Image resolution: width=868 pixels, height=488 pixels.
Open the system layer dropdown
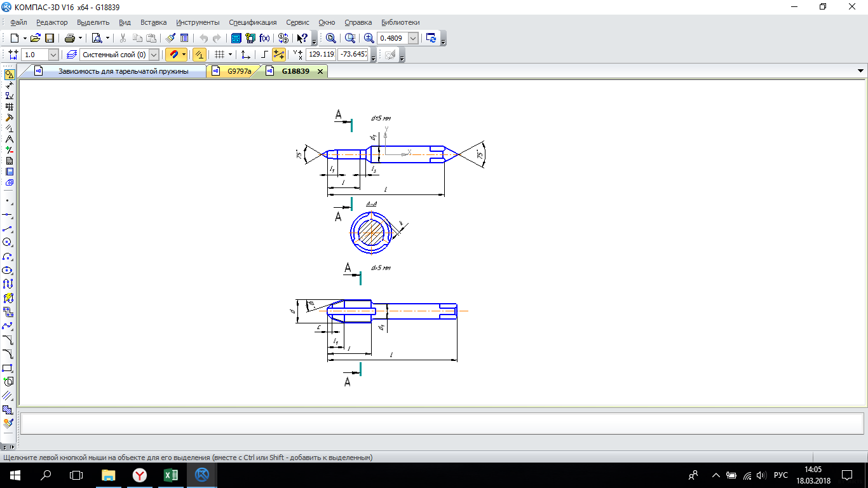pos(153,55)
